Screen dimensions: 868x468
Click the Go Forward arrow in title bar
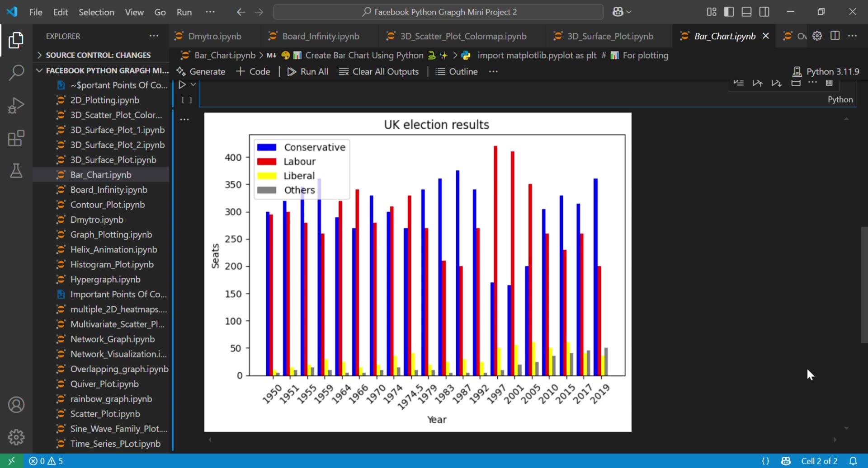pos(259,12)
